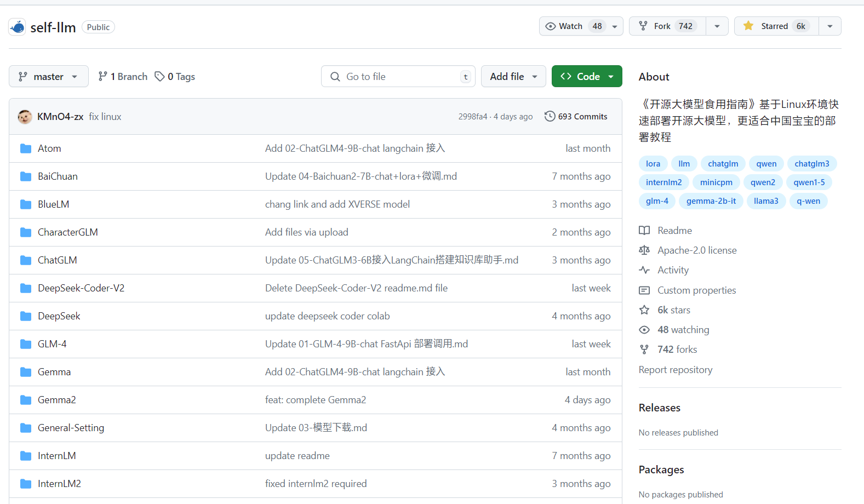
Task: Click inside the Go to file field
Action: [x=398, y=76]
